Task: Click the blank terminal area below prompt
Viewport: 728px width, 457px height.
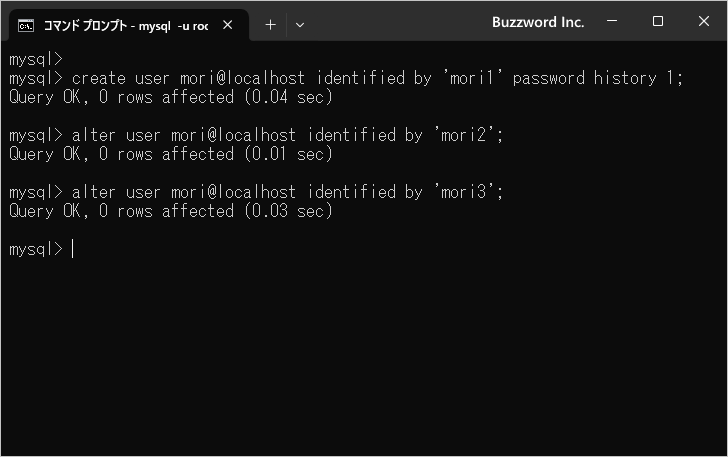Action: coord(364,360)
